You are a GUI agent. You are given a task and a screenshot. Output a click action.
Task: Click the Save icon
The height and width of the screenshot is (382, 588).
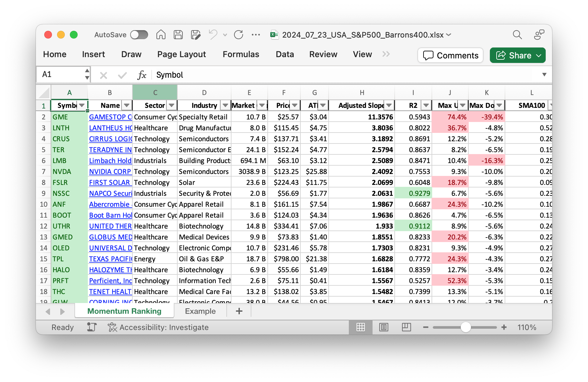[x=178, y=35]
